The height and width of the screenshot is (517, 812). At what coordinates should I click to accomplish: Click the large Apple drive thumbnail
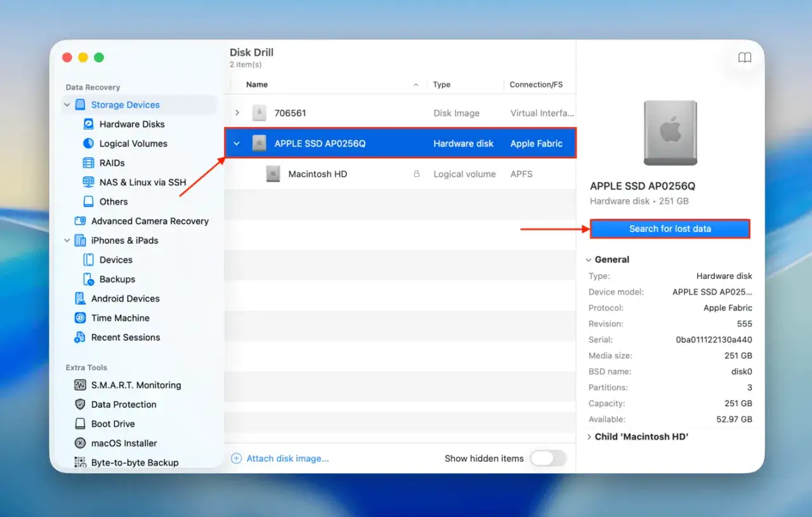pos(670,133)
